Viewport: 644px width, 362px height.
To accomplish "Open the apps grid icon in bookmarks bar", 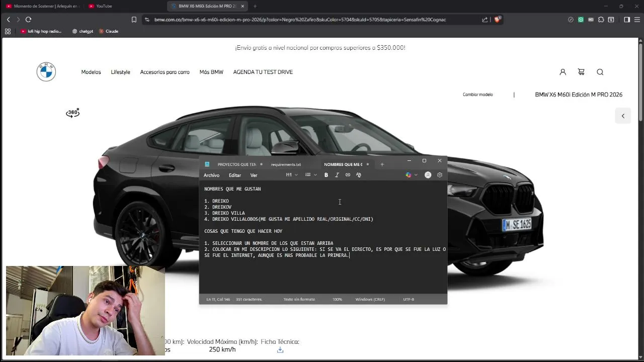I will point(8,31).
